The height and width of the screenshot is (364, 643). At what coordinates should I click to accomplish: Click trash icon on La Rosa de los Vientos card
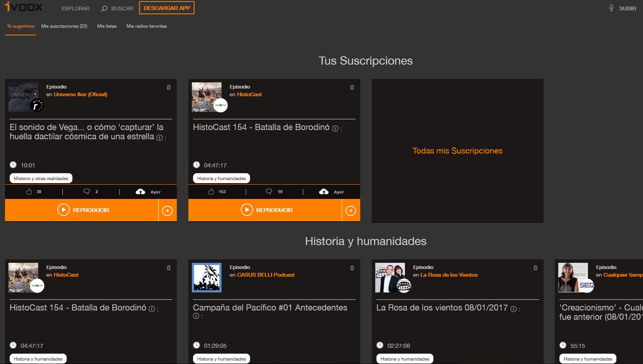pyautogui.click(x=536, y=268)
